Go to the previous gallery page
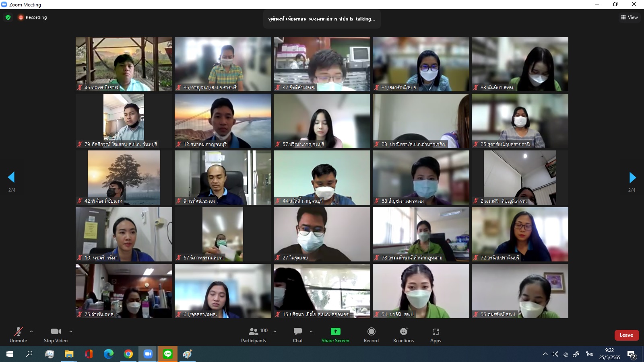This screenshot has width=644, height=362. (x=11, y=177)
